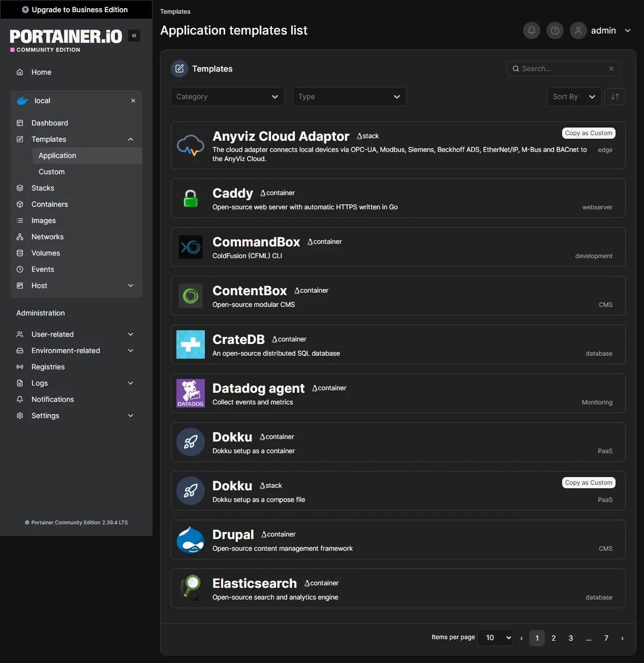This screenshot has width=644, height=663.
Task: Click the CrateDB logo
Action: (191, 344)
